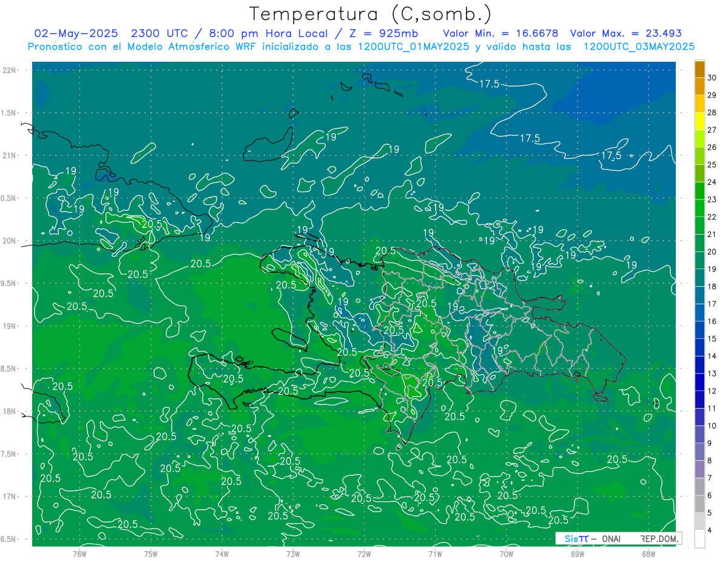
Task: Click the '73W' longitude axis label
Action: (293, 554)
